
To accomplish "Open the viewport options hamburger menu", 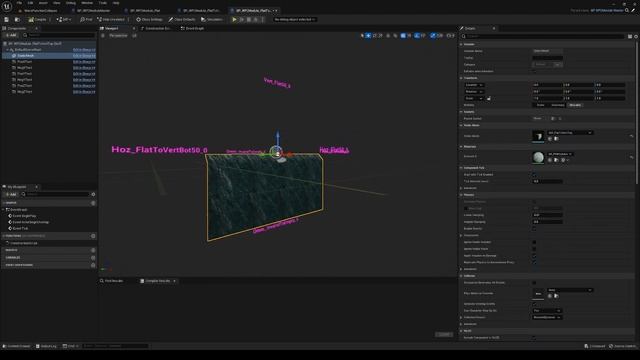I will (103, 36).
